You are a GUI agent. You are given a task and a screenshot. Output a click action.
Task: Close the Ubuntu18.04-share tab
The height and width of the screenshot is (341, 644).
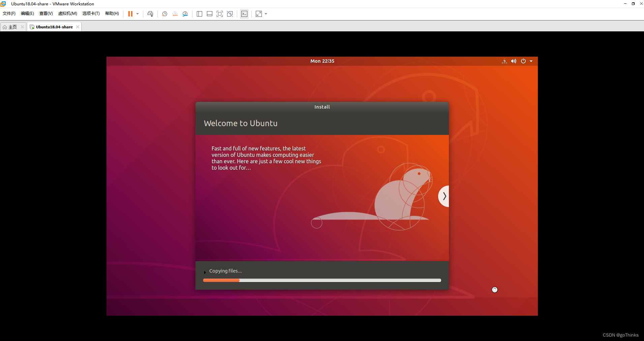click(x=78, y=27)
